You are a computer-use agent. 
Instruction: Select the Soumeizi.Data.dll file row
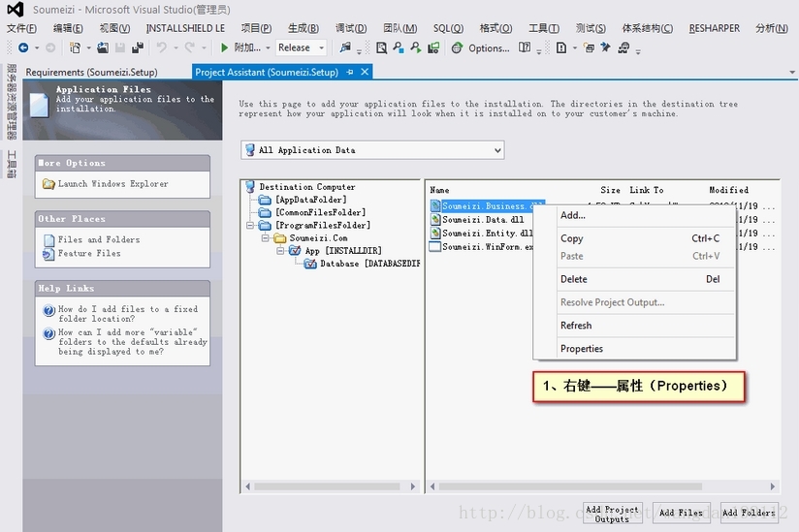point(483,219)
